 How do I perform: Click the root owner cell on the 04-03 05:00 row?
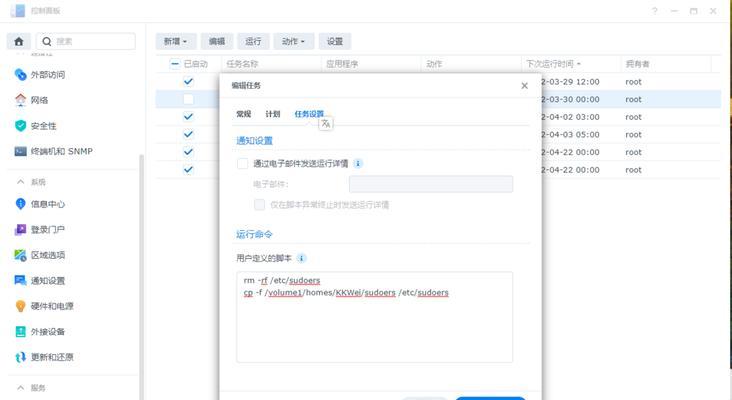coord(633,134)
